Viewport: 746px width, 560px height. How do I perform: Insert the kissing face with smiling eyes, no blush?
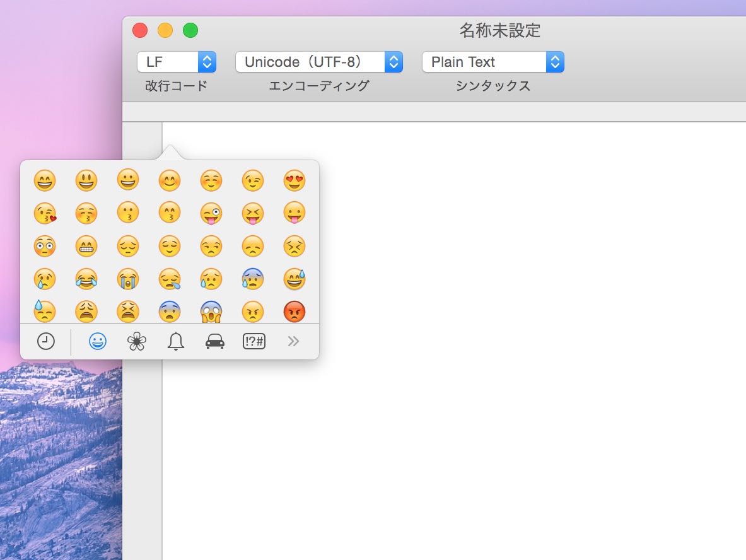coord(170,213)
